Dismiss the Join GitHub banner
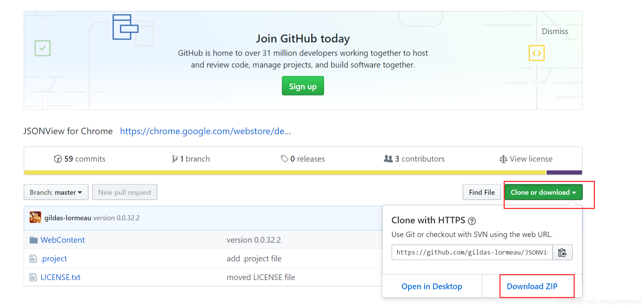The image size is (644, 308). (555, 32)
